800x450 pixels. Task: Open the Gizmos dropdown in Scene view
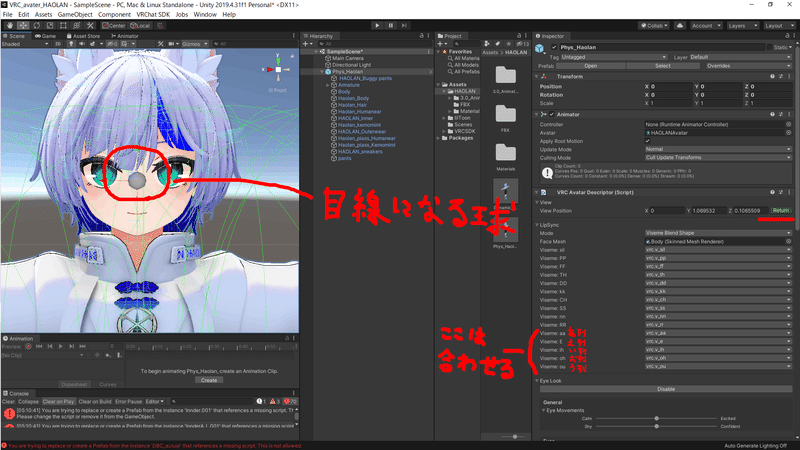[194, 44]
